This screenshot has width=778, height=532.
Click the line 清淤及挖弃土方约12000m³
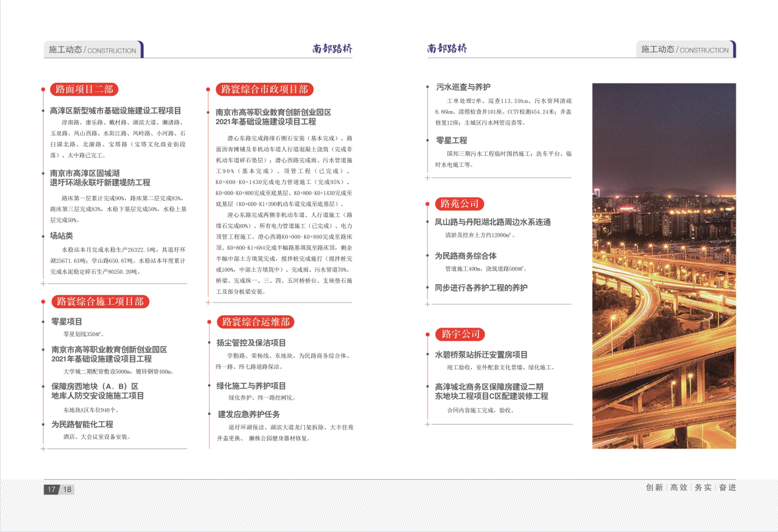pos(480,235)
